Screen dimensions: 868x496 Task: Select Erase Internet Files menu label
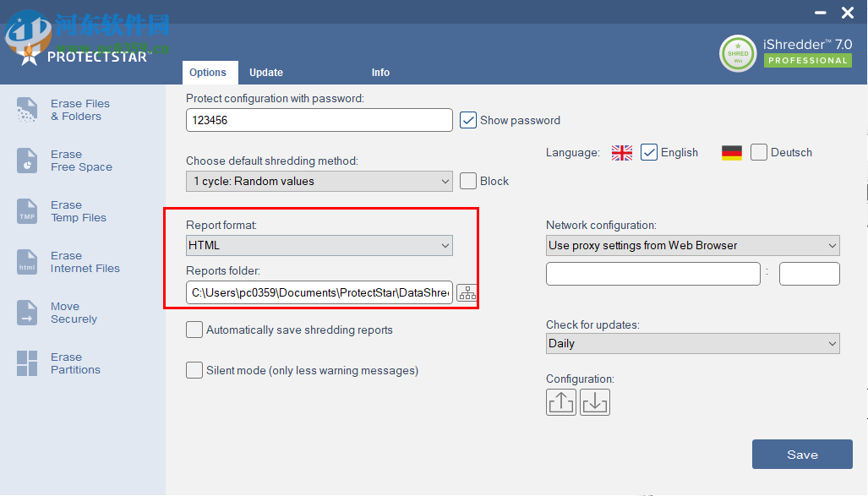[x=85, y=262]
